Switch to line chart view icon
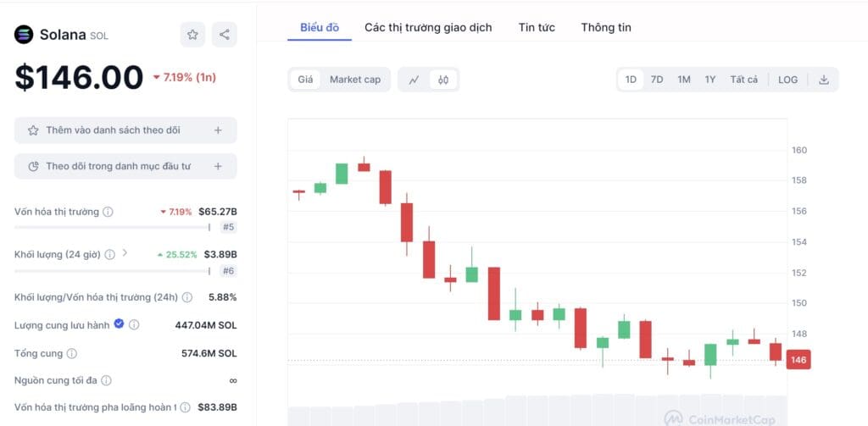This screenshot has width=868, height=426. click(x=414, y=80)
